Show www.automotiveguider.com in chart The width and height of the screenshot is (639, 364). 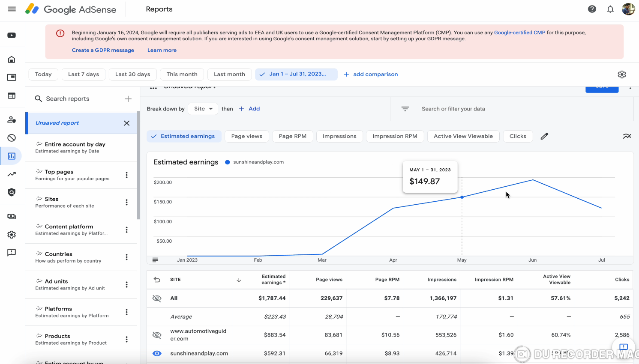pyautogui.click(x=157, y=335)
